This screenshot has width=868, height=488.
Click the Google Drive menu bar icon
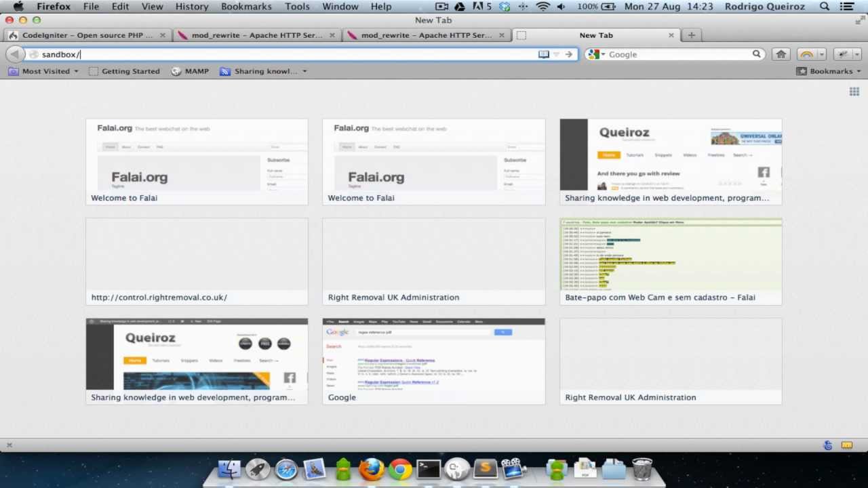(x=459, y=6)
